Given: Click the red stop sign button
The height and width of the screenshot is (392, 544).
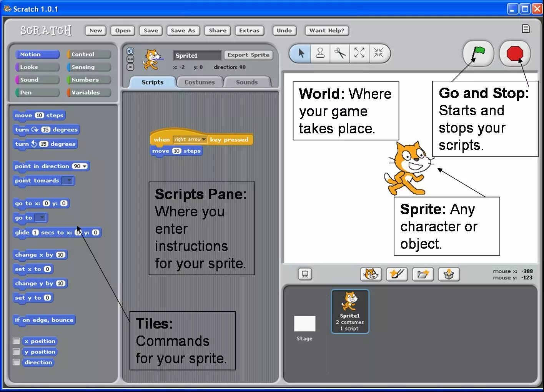Looking at the screenshot, I should pyautogui.click(x=515, y=53).
